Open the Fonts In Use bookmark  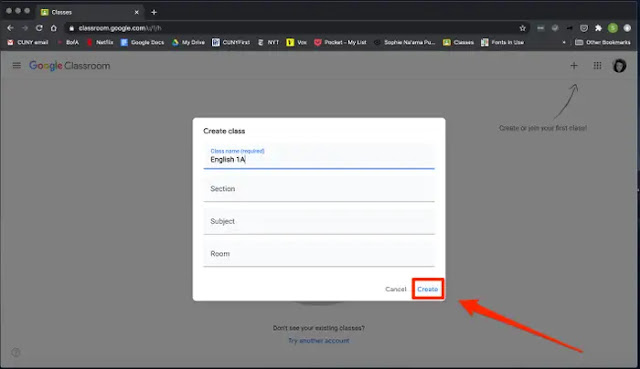click(x=502, y=42)
